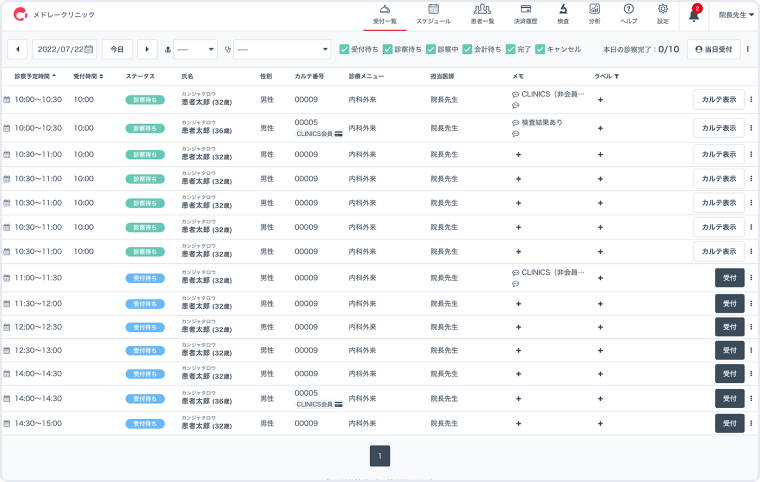Image resolution: width=760 pixels, height=482 pixels.
Task: Expand the 院長先生 user account dropdown
Action: [x=733, y=15]
